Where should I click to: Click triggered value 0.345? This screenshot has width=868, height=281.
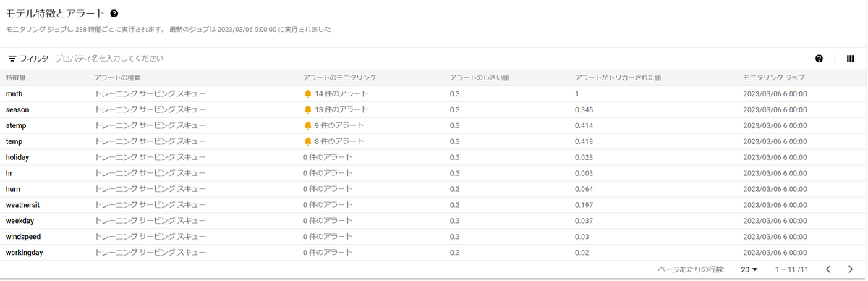pyautogui.click(x=584, y=110)
